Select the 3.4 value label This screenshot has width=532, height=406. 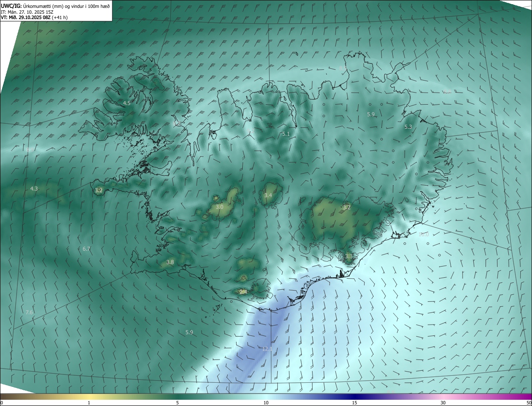click(268, 196)
